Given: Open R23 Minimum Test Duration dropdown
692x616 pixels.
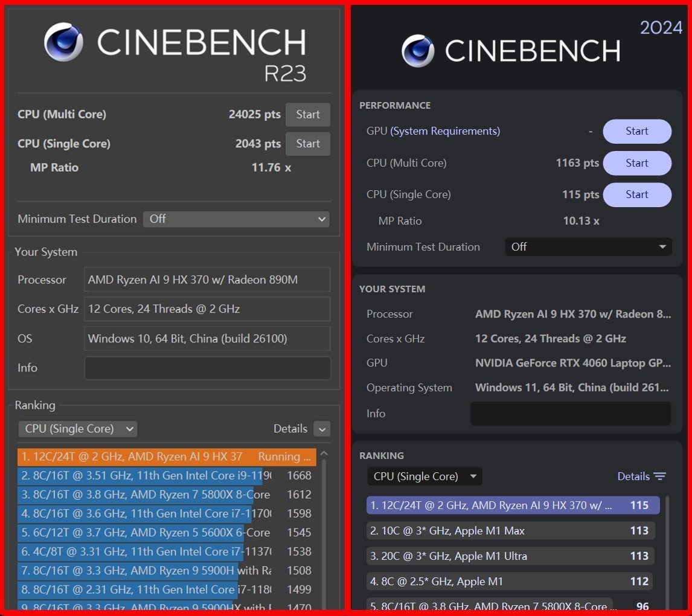Looking at the screenshot, I should tap(236, 219).
